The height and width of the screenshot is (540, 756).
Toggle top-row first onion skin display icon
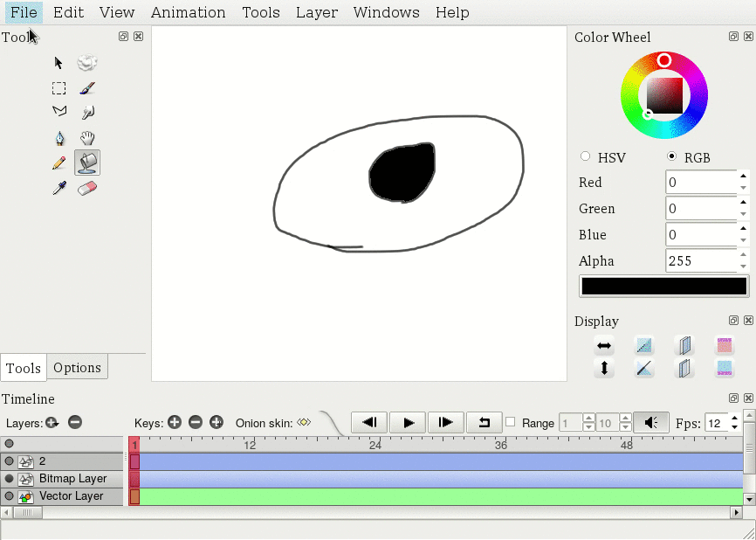(x=644, y=345)
